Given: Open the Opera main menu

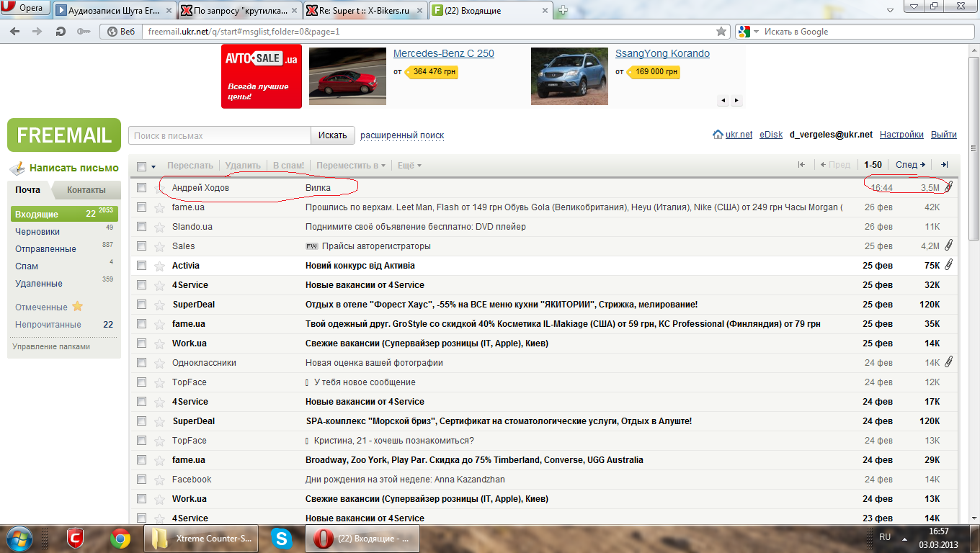Looking at the screenshot, I should tap(25, 9).
